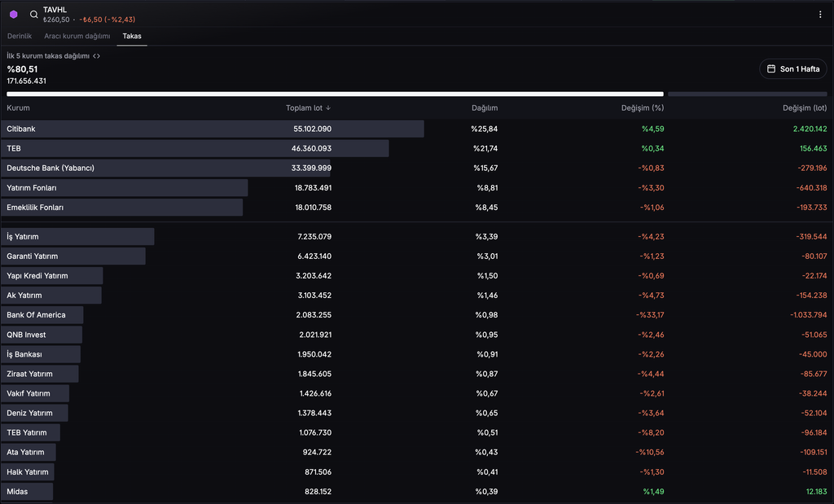Open the Son 1 Hafta date range selector
Screen dimensions: 834x504
click(793, 69)
